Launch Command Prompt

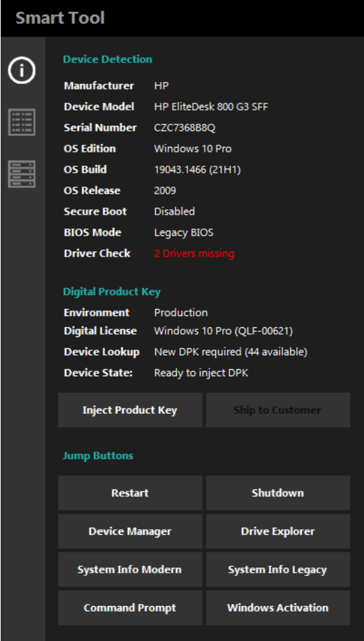coord(130,608)
